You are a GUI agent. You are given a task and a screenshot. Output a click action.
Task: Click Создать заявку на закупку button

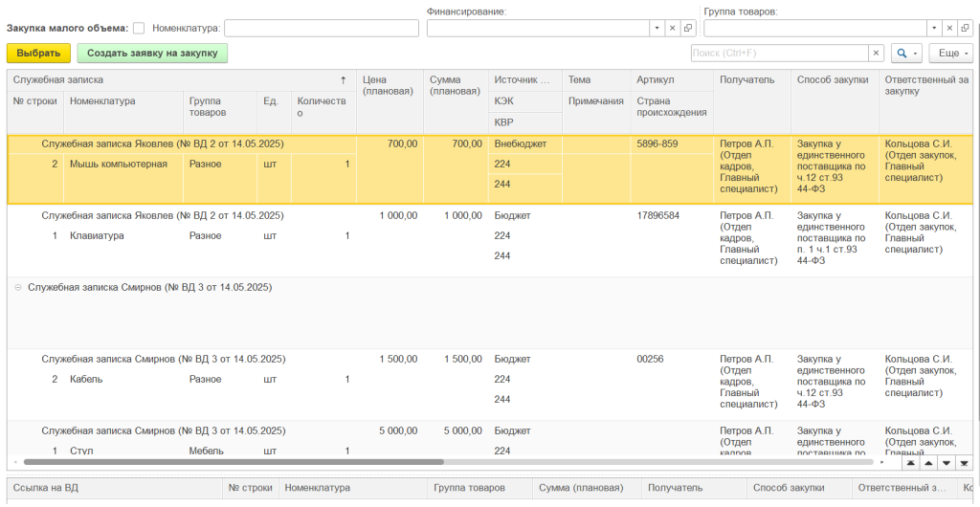(x=152, y=53)
